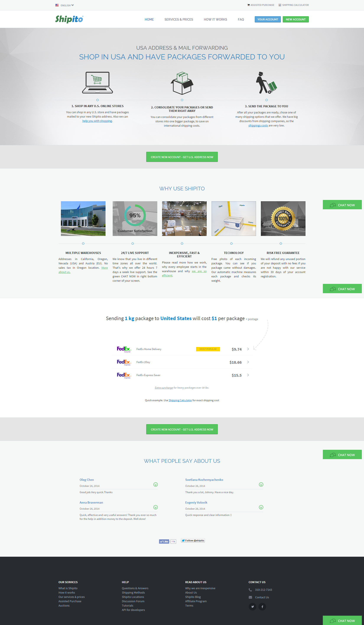Expand the FedEx Home Delivery row chevron
Screen dimensions: 364x625
tap(248, 349)
